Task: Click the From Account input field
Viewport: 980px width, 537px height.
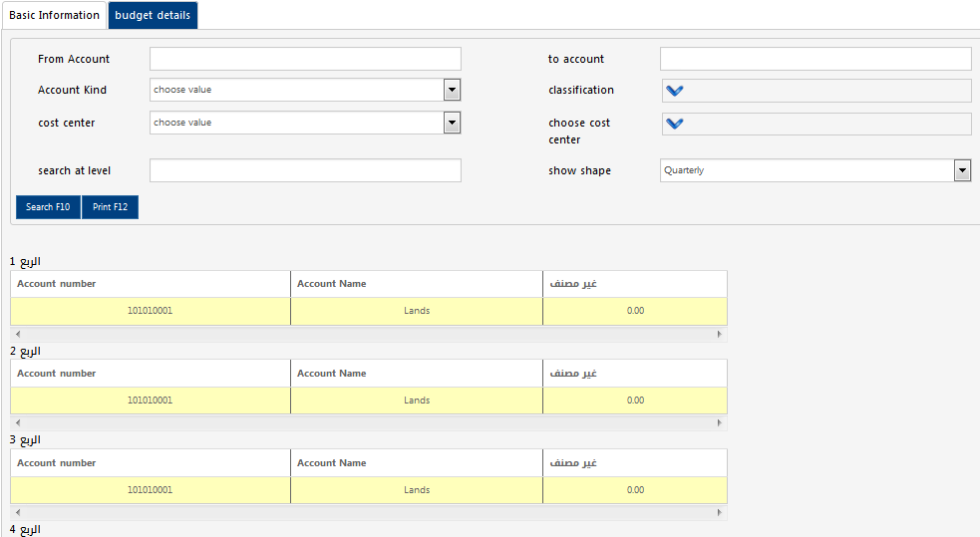Action: pyautogui.click(x=305, y=59)
